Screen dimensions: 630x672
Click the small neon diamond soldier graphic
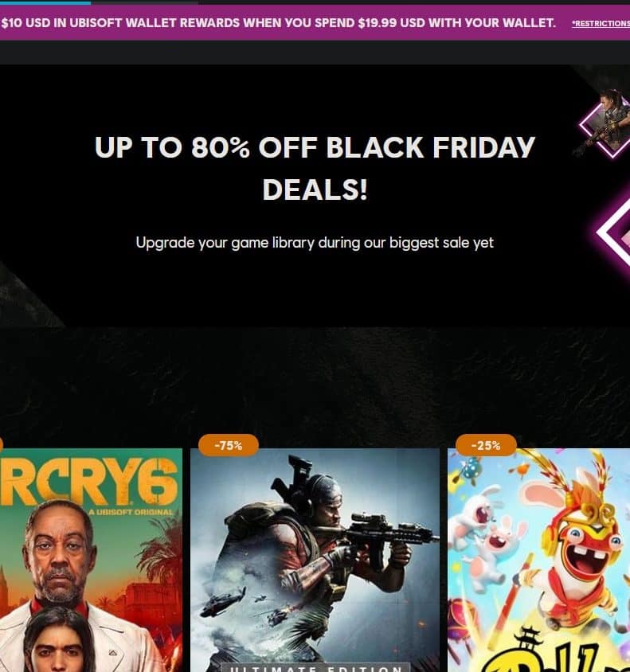pos(606,123)
